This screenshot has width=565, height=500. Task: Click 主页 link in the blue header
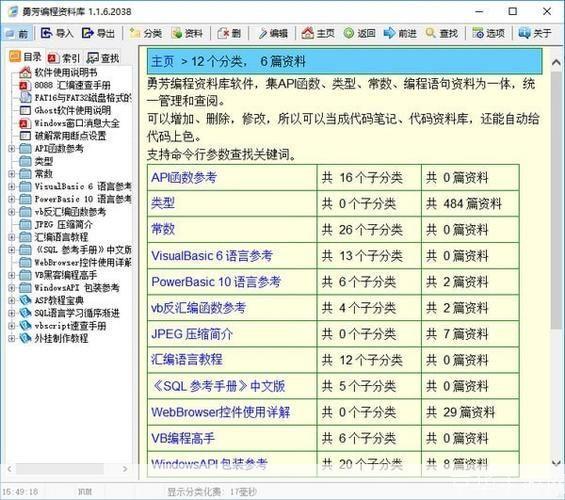tap(163, 61)
